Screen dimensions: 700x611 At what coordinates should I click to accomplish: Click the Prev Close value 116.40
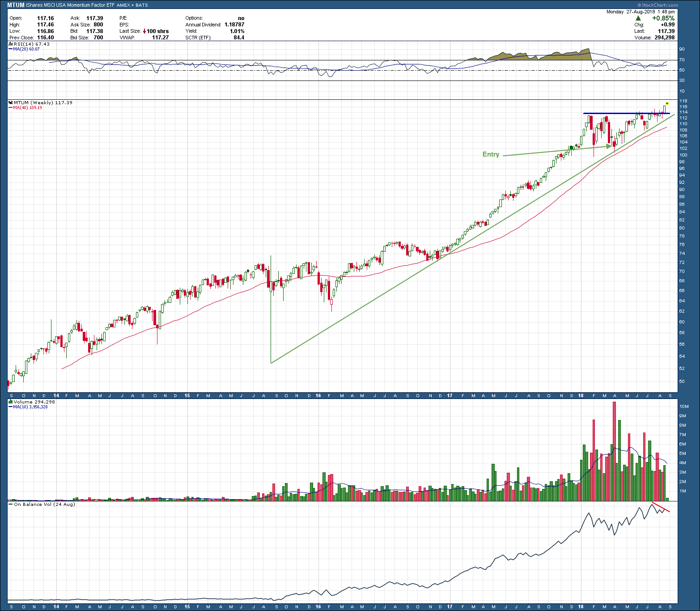click(x=46, y=38)
